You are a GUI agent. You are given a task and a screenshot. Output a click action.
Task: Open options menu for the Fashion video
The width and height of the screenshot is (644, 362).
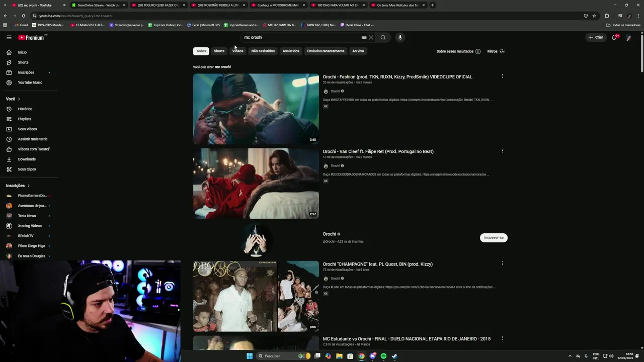[502, 76]
